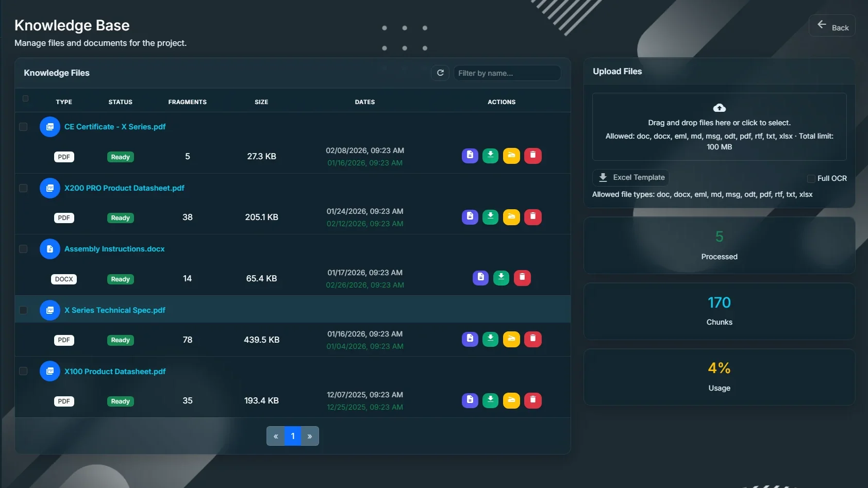Delete Assembly Instructions.docx with red trash icon
Screen dimensions: 868x488
(x=522, y=278)
